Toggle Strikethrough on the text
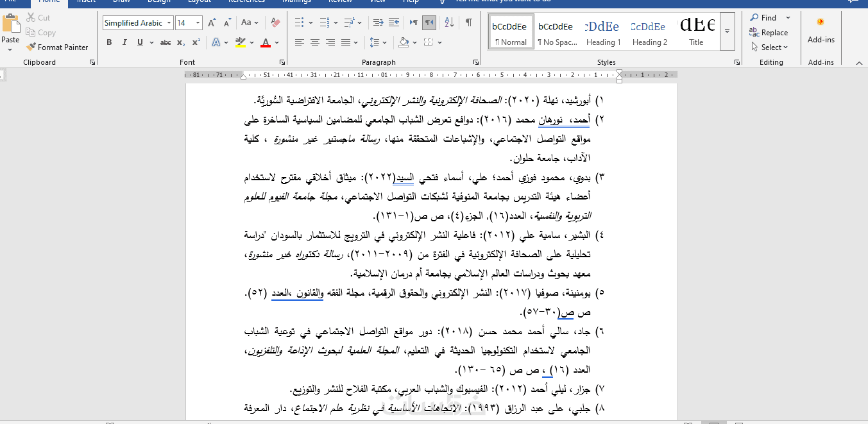868x424 pixels. 166,43
